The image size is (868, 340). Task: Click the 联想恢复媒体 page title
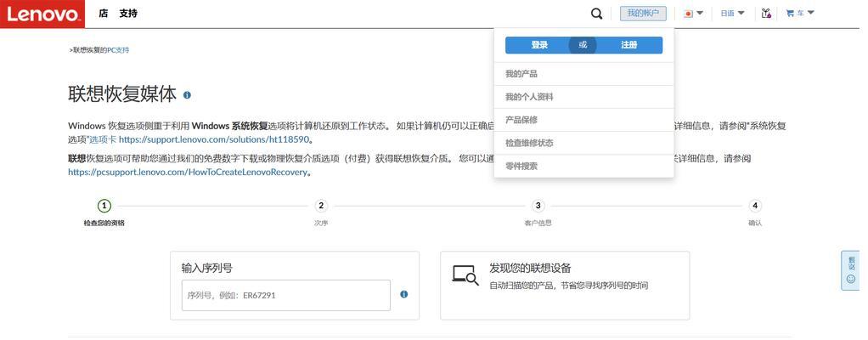(122, 94)
